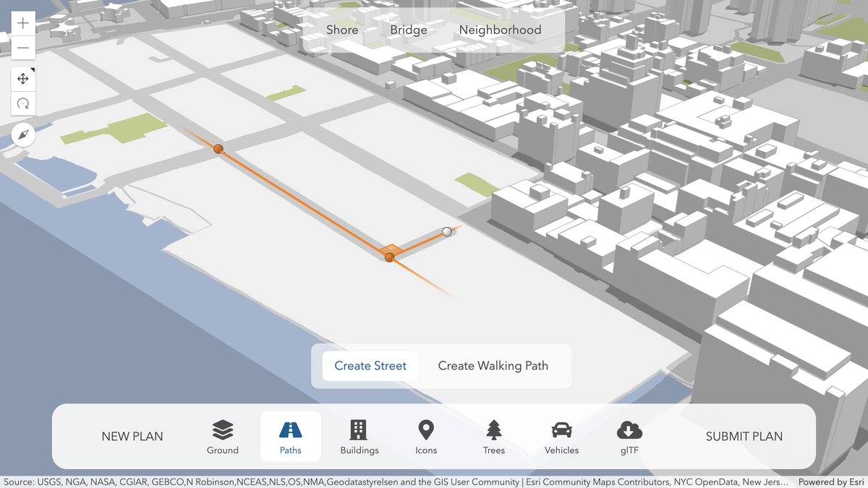The width and height of the screenshot is (868, 488).
Task: Select the orange vertex at path junction
Action: (389, 257)
